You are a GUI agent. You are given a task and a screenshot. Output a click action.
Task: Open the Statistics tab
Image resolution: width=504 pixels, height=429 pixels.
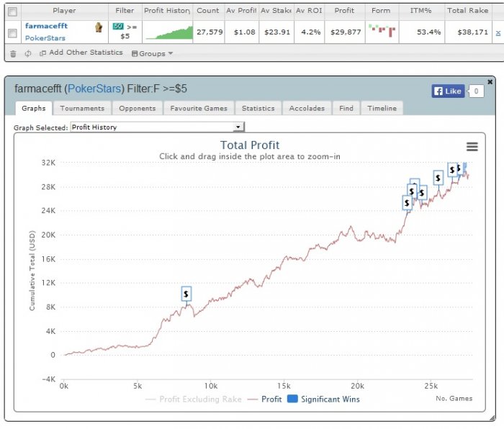(x=258, y=108)
